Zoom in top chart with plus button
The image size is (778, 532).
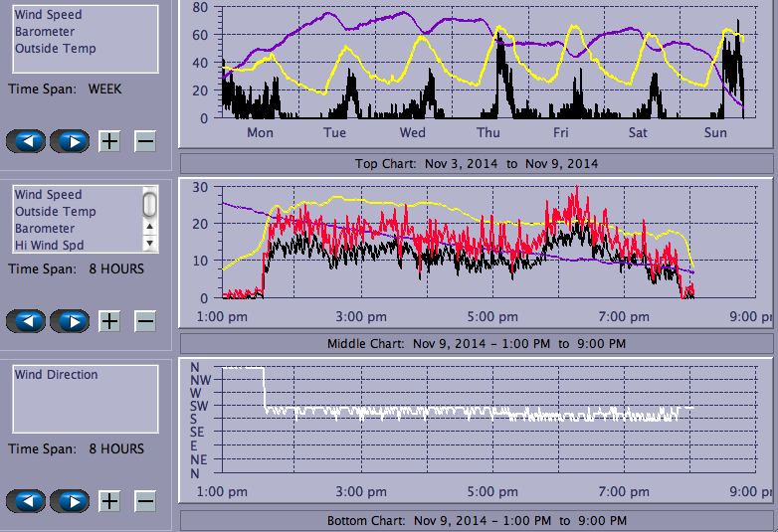(109, 141)
